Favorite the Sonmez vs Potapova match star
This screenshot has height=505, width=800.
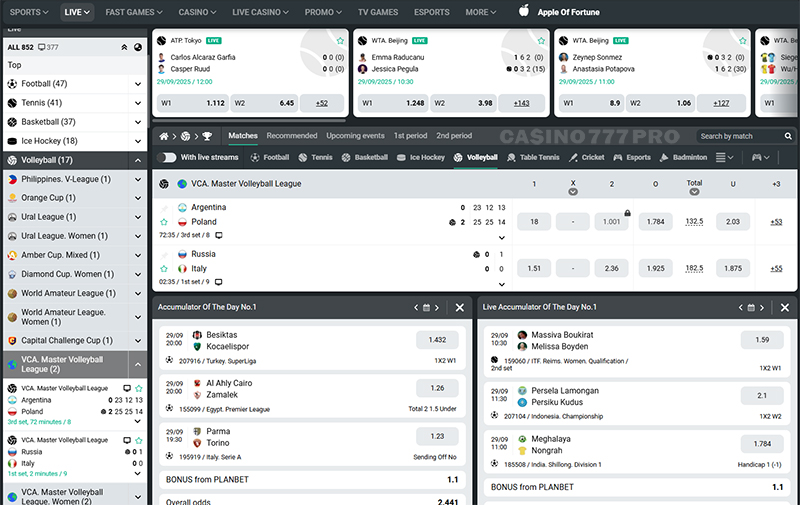point(742,41)
